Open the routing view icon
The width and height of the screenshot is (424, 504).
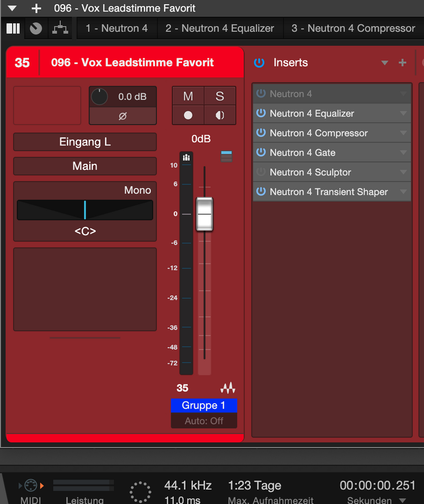coord(60,28)
